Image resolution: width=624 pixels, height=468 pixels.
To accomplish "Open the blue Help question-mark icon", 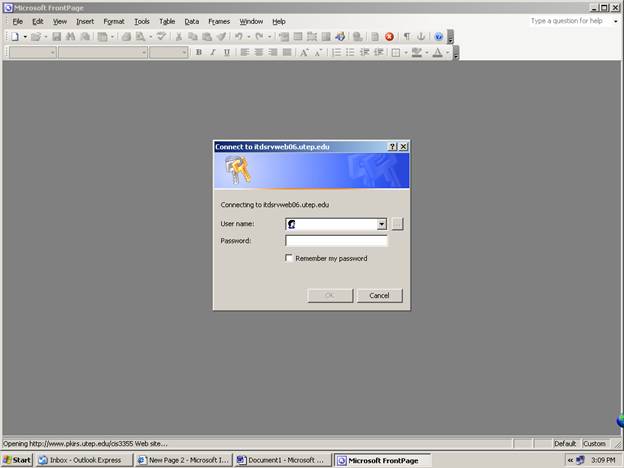I will (439, 37).
